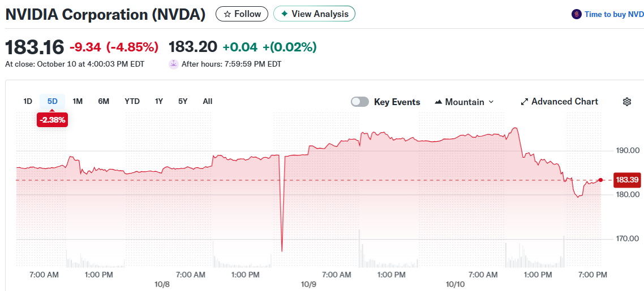
Task: Select the 1Y time range tab
Action: tap(159, 101)
